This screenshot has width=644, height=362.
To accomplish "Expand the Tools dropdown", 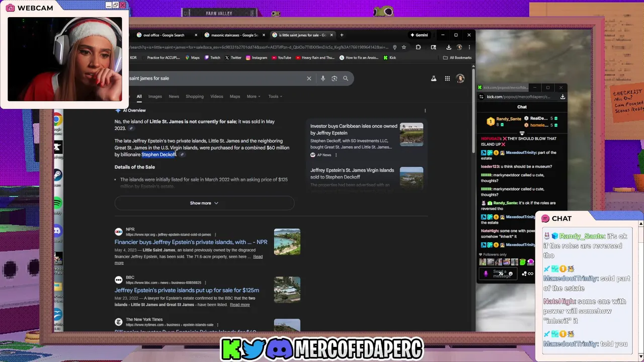I will coord(275,97).
